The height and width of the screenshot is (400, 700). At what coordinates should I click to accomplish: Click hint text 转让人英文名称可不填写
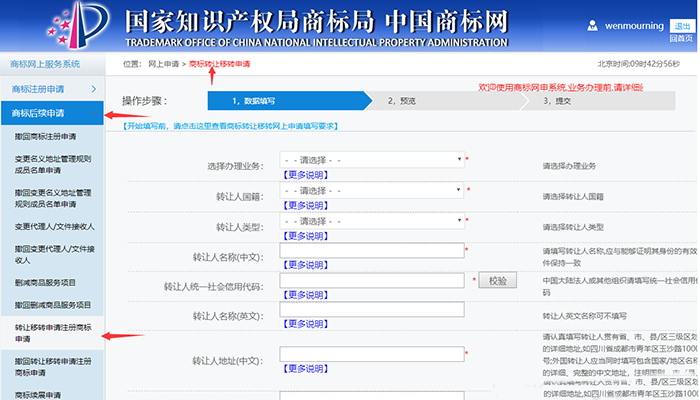pos(584,316)
